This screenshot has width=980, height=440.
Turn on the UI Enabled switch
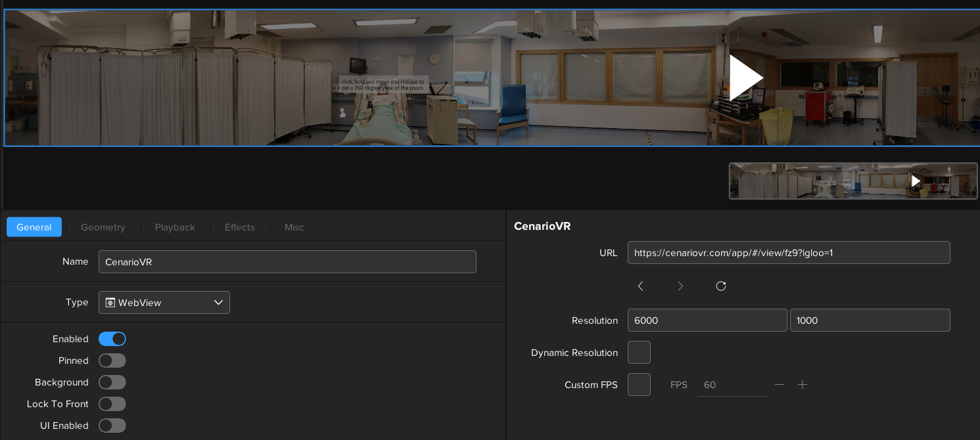[x=112, y=426]
